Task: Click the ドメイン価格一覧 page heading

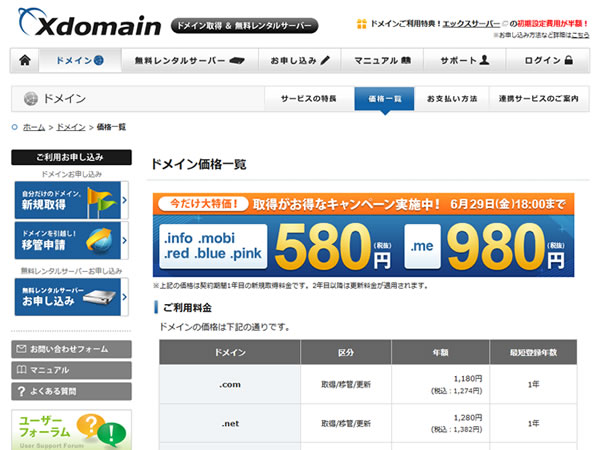Action: (199, 164)
